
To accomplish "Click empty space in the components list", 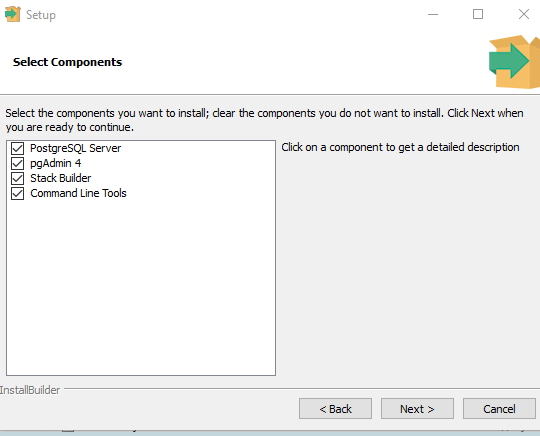I will pyautogui.click(x=141, y=286).
